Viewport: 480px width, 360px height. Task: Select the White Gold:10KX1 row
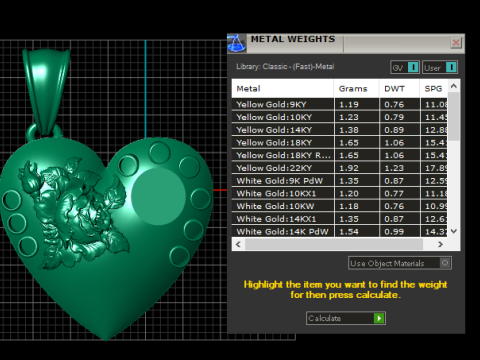(339, 193)
